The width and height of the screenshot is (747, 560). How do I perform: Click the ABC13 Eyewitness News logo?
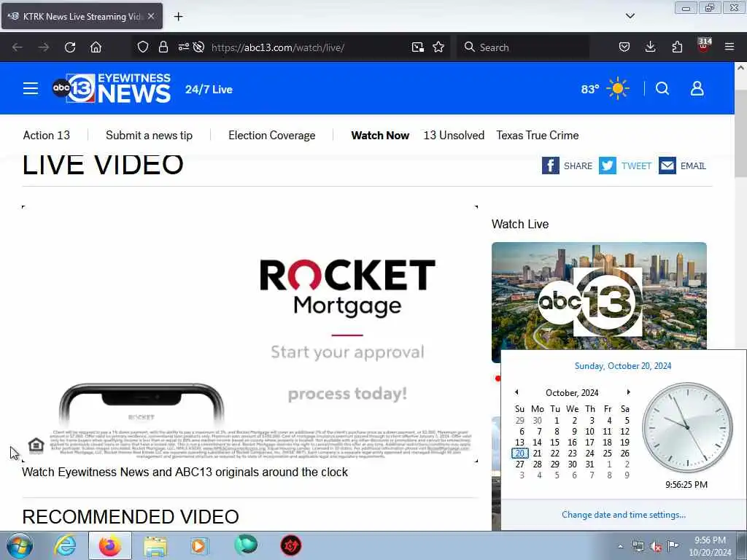112,88
